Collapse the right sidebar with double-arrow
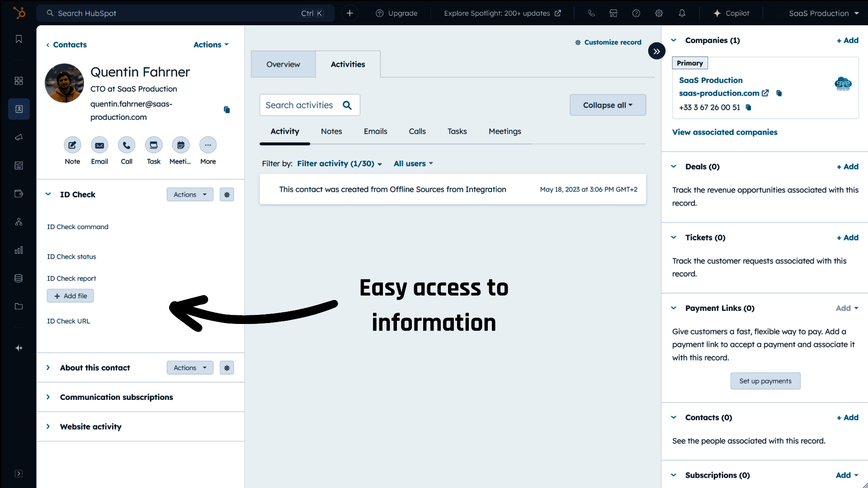 click(656, 51)
